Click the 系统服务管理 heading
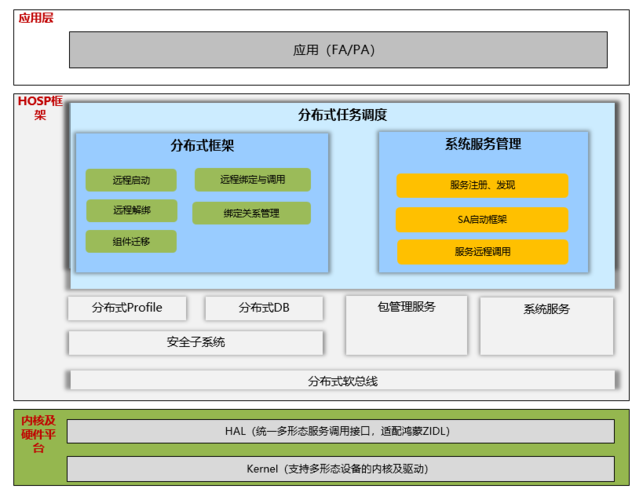This screenshot has width=643, height=500. 483,144
